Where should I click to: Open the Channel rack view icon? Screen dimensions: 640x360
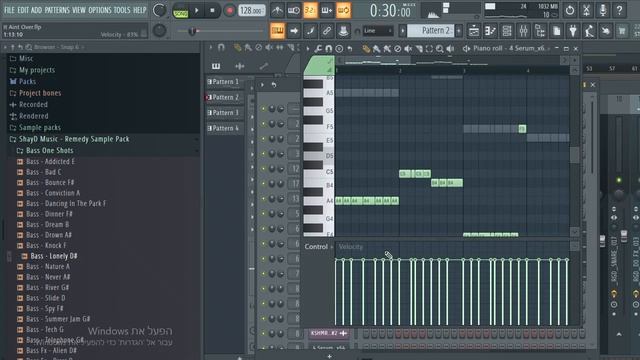pos(507,31)
